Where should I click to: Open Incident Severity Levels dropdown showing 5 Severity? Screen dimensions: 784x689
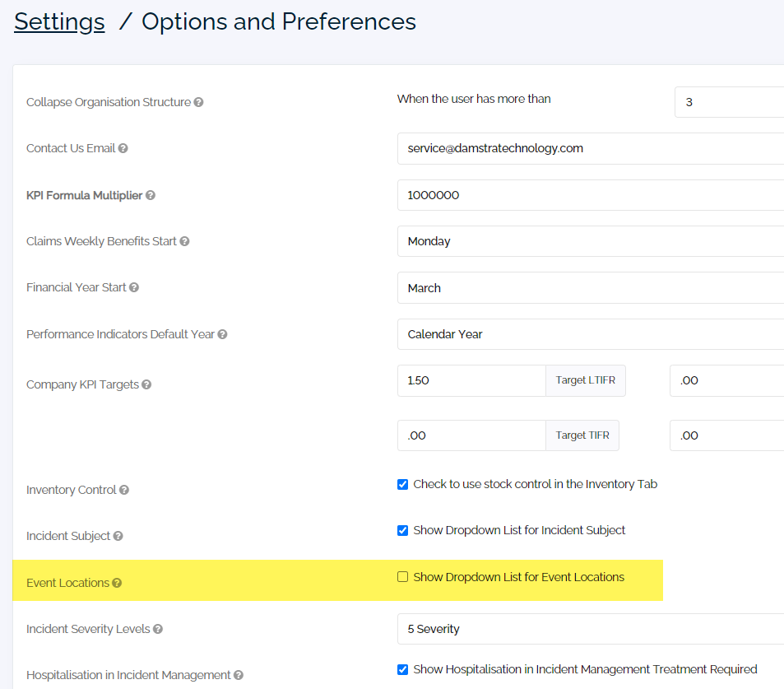591,629
